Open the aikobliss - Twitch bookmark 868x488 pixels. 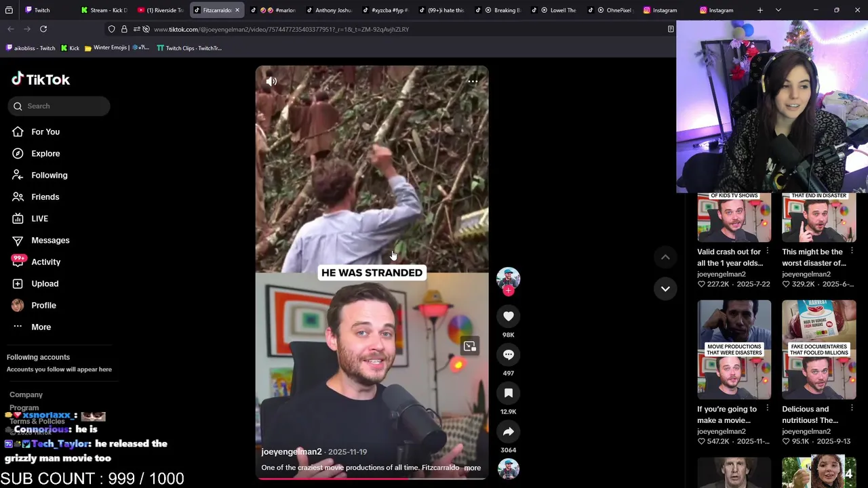31,48
